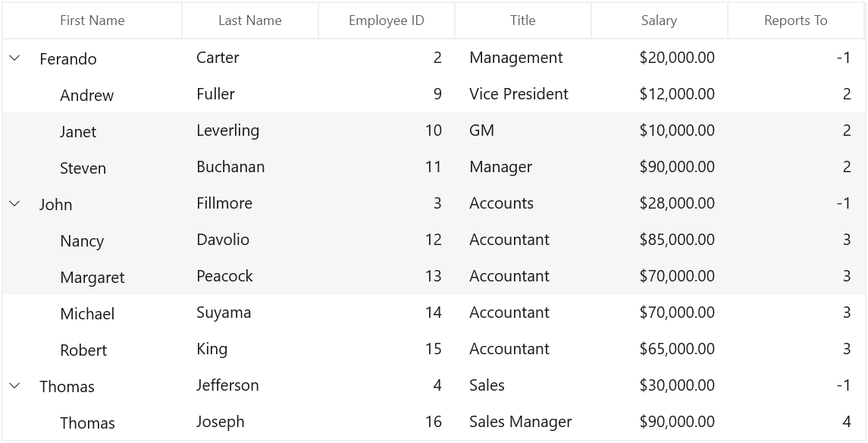Click Steven Buchanan's $90,000.00 salary cell
This screenshot has width=868, height=443.
[x=660, y=167]
